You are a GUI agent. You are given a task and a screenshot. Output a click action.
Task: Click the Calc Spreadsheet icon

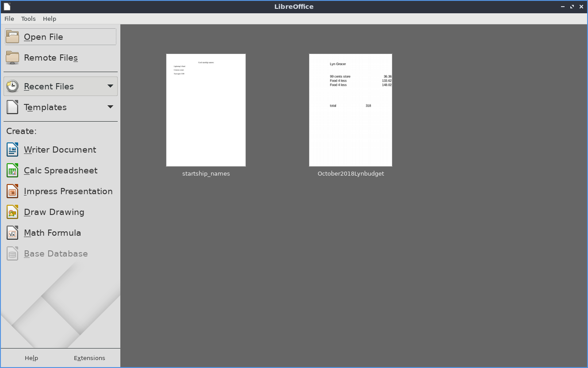(x=12, y=170)
